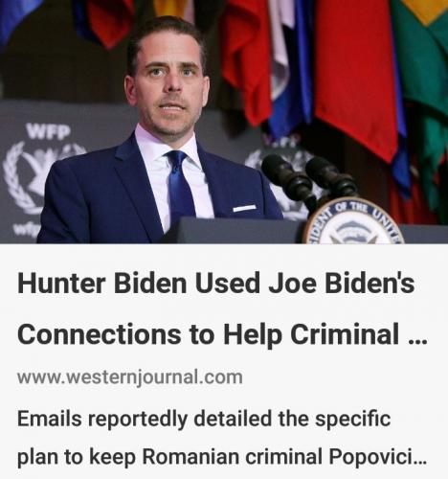Open the article preview photo thumbnail
The height and width of the screenshot is (479, 448).
224,122
